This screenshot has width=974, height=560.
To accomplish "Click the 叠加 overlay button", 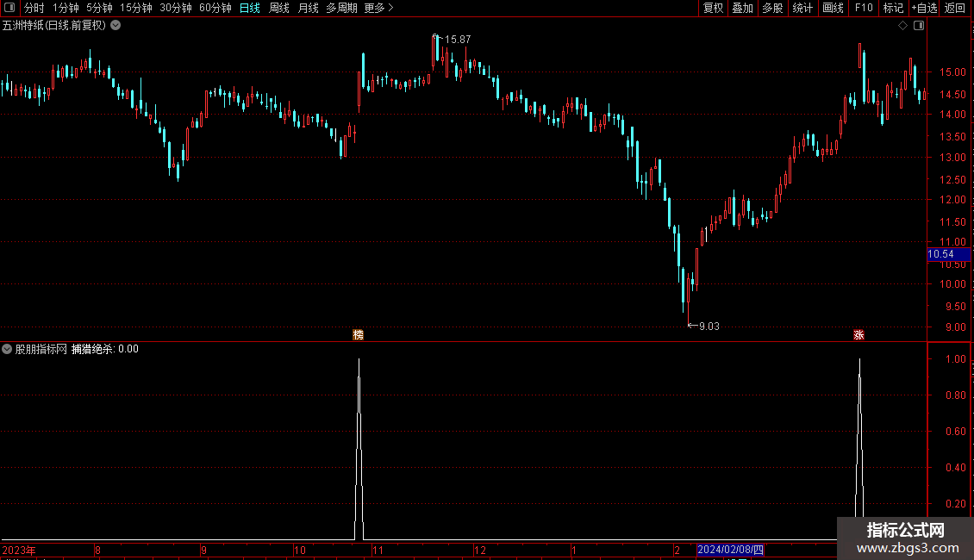I will [x=743, y=8].
